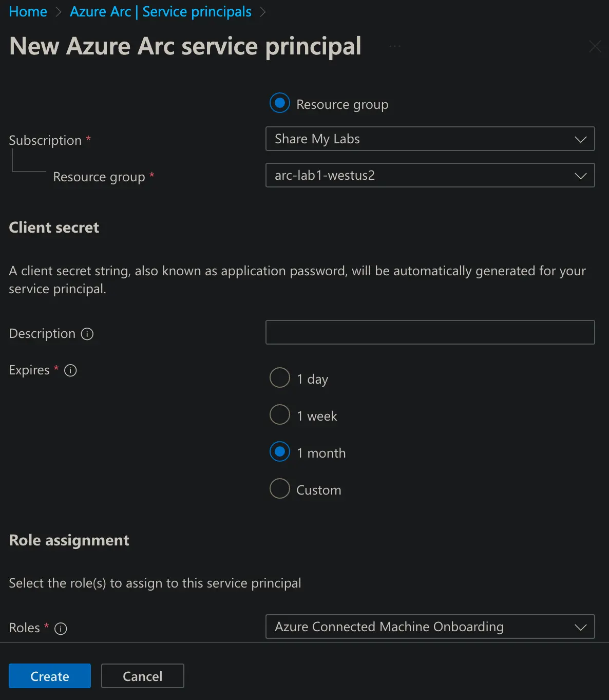609x700 pixels.
Task: Navigate to Azure Arc Service principals breadcrumb
Action: 161,12
